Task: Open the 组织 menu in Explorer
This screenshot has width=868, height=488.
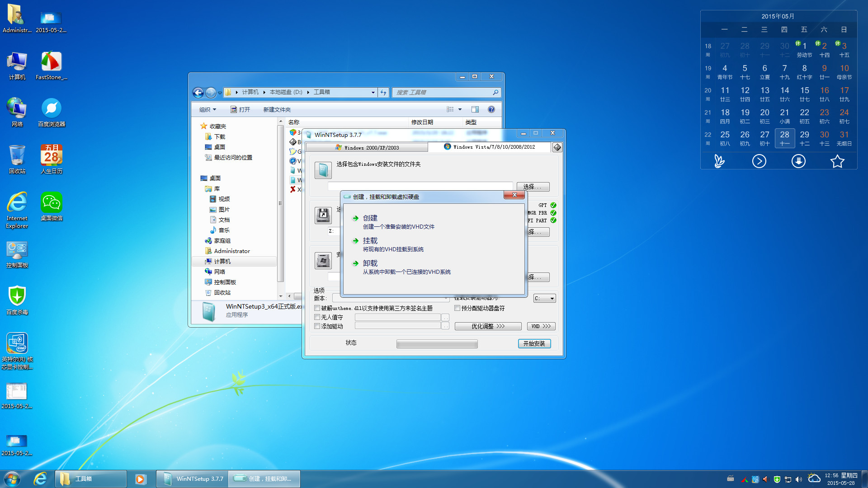Action: (208, 109)
